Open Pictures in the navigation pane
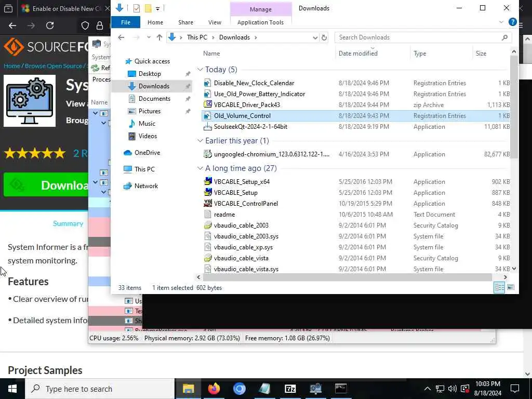The height and width of the screenshot is (399, 532). coord(149,111)
